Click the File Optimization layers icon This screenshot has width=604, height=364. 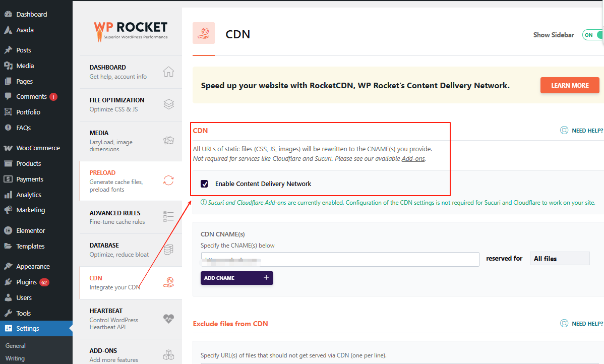[168, 104]
